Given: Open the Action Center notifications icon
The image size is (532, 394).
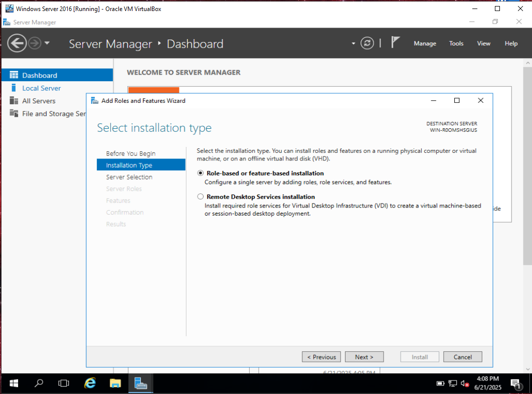Looking at the screenshot, I should coord(516,384).
